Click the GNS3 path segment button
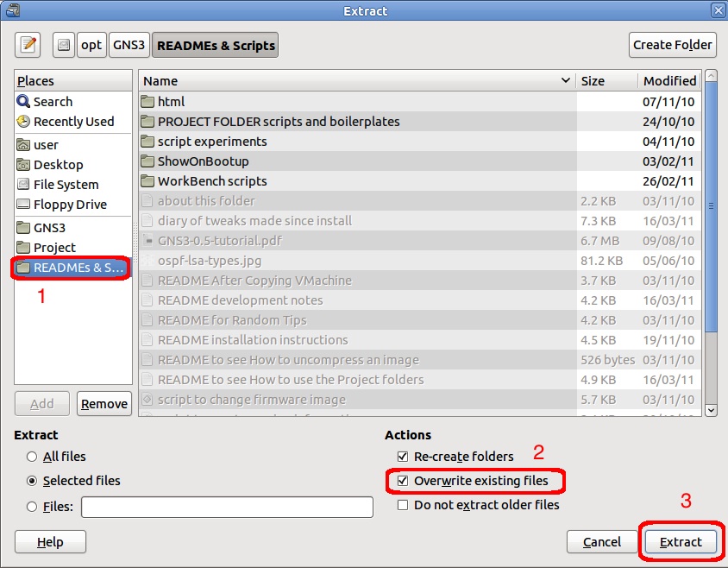The height and width of the screenshot is (568, 728). coord(128,45)
